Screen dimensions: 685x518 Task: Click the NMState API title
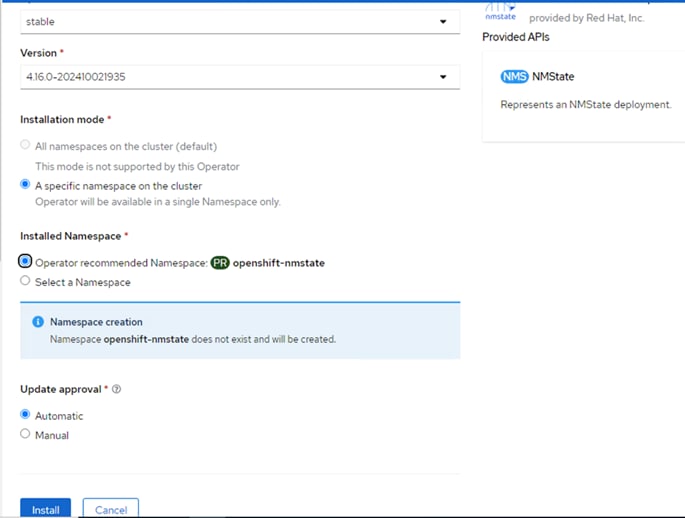(x=553, y=76)
